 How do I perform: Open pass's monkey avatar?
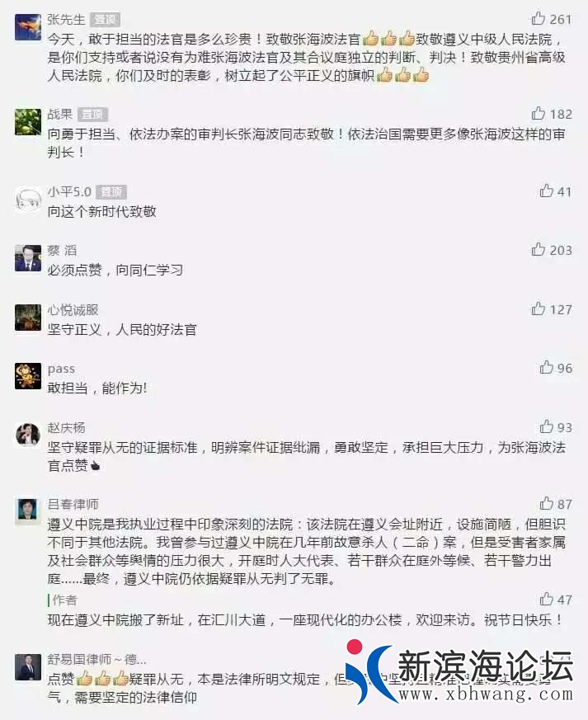tap(28, 376)
